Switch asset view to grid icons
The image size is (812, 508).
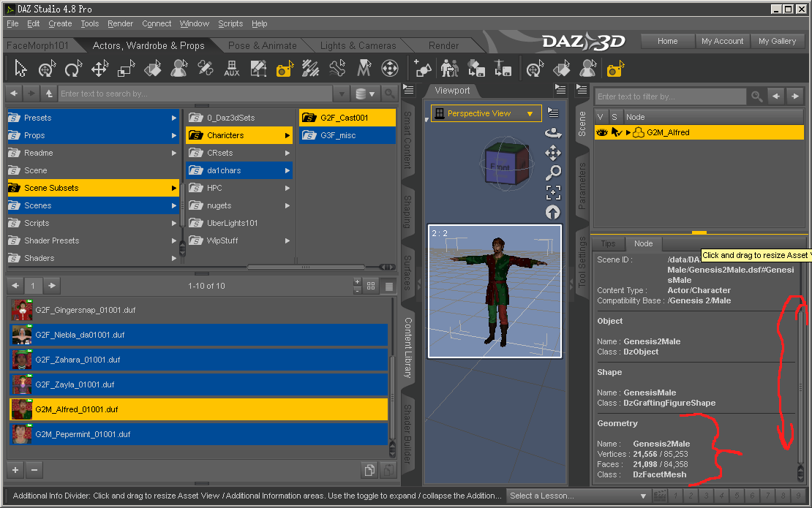coord(371,286)
